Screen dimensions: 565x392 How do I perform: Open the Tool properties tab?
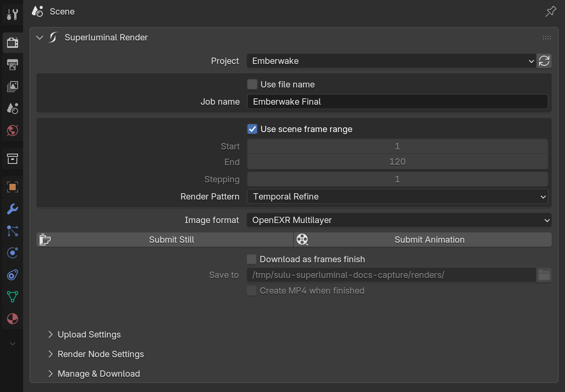13,15
